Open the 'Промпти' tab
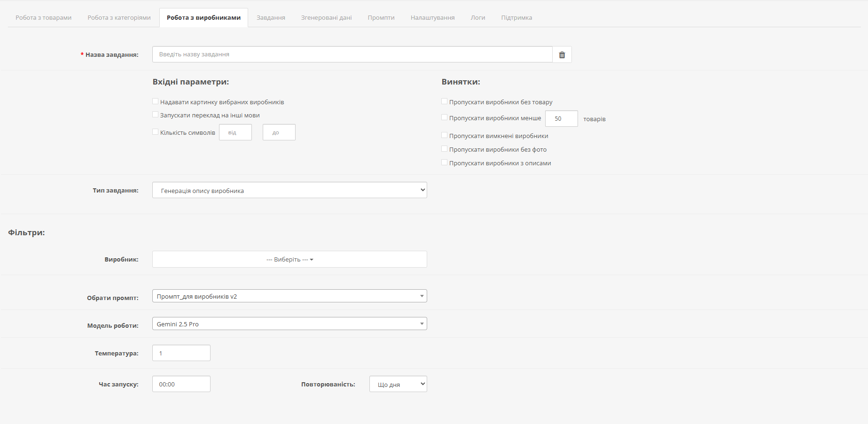 click(x=381, y=18)
